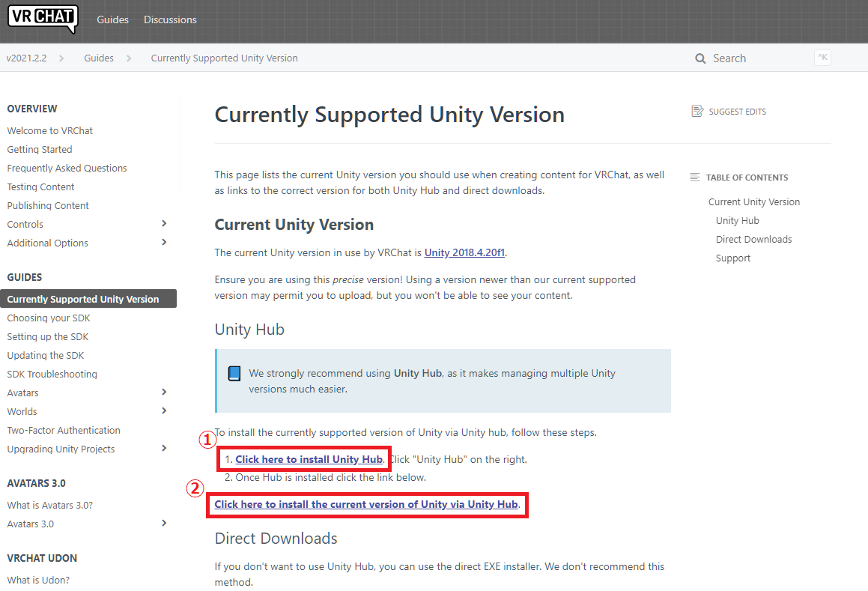Screen dimensions: 868x591
Task: Select "Choosing your SDK" in the sidebar
Action: (x=48, y=318)
